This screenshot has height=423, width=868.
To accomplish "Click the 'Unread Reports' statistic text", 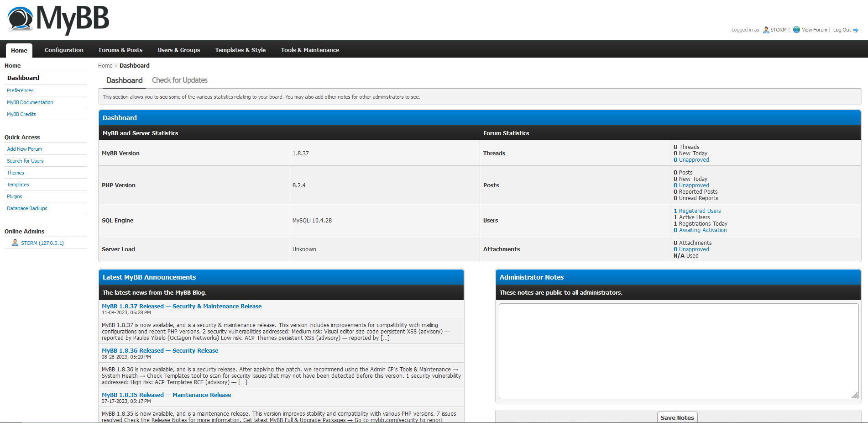I will pyautogui.click(x=695, y=198).
